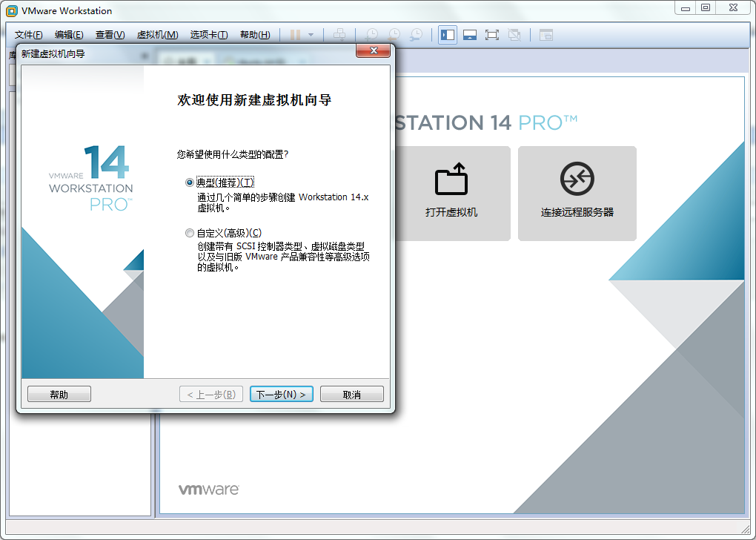Viewport: 756px width, 540px height.
Task: Open the power options dropdown arrow beside pause
Action: tap(311, 35)
